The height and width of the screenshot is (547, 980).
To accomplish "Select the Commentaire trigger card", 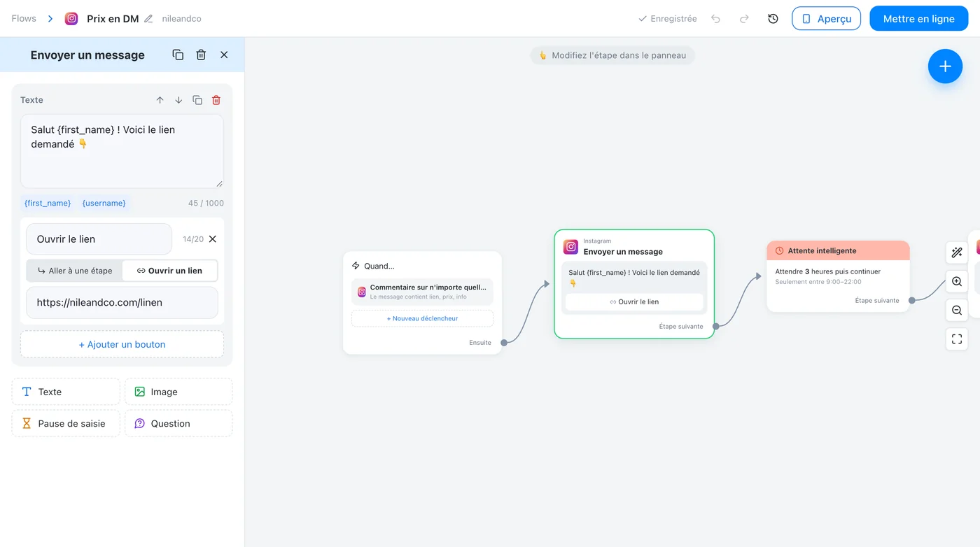I will [422, 292].
